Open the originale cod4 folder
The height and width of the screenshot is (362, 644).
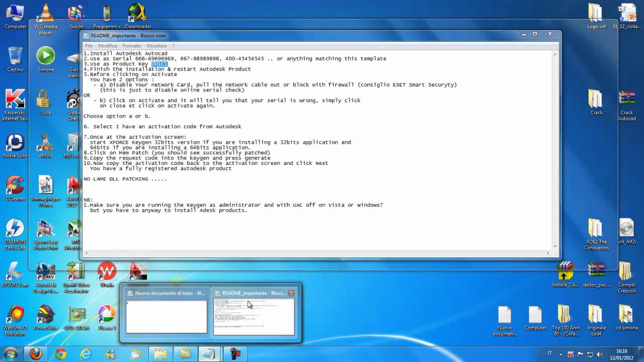coord(596,321)
